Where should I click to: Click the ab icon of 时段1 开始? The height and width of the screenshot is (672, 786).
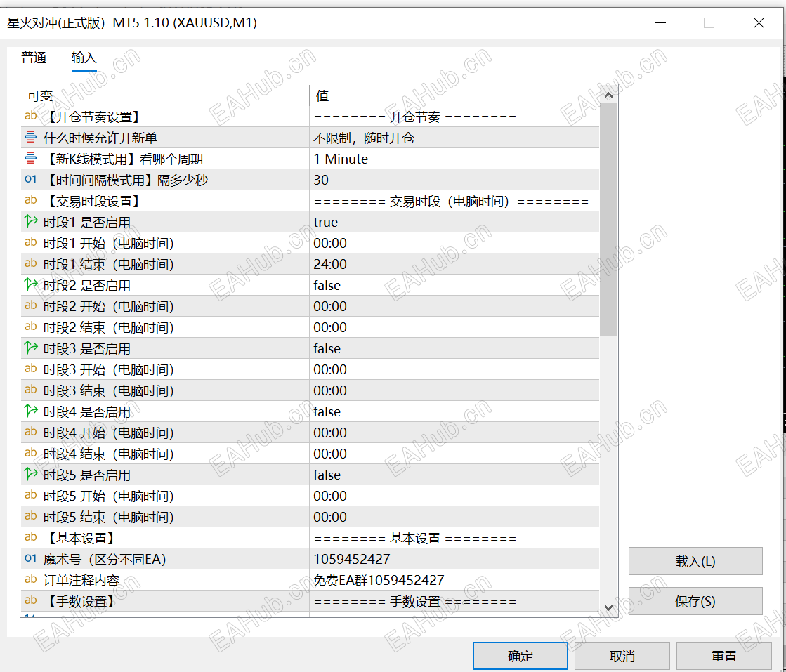pos(31,242)
